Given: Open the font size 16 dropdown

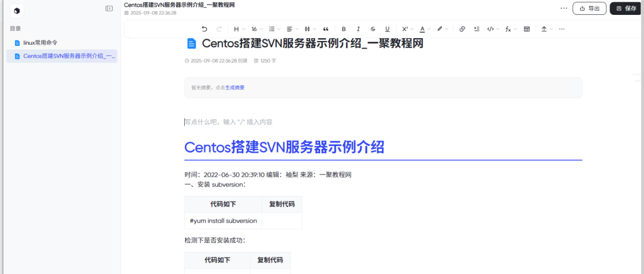Looking at the screenshot, I should pos(256,29).
